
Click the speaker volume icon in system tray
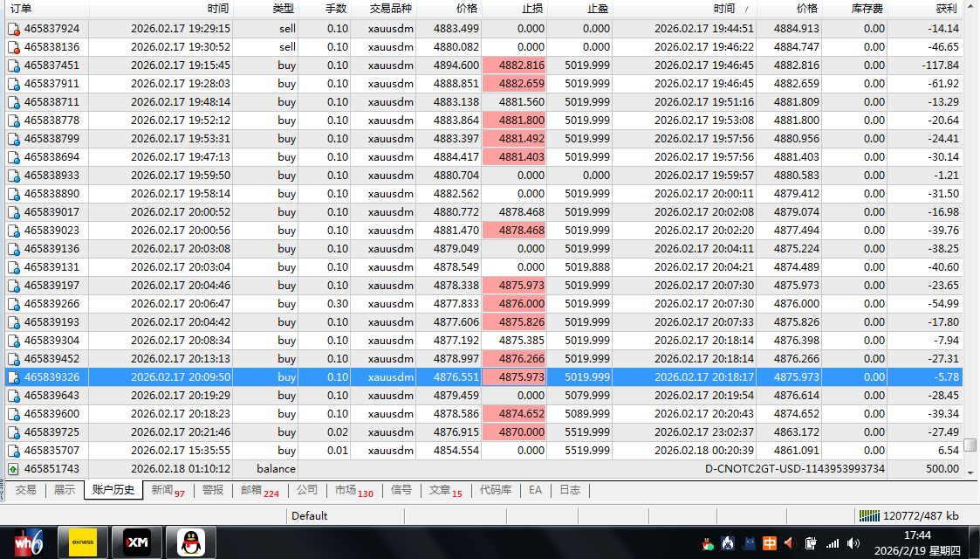tap(853, 543)
